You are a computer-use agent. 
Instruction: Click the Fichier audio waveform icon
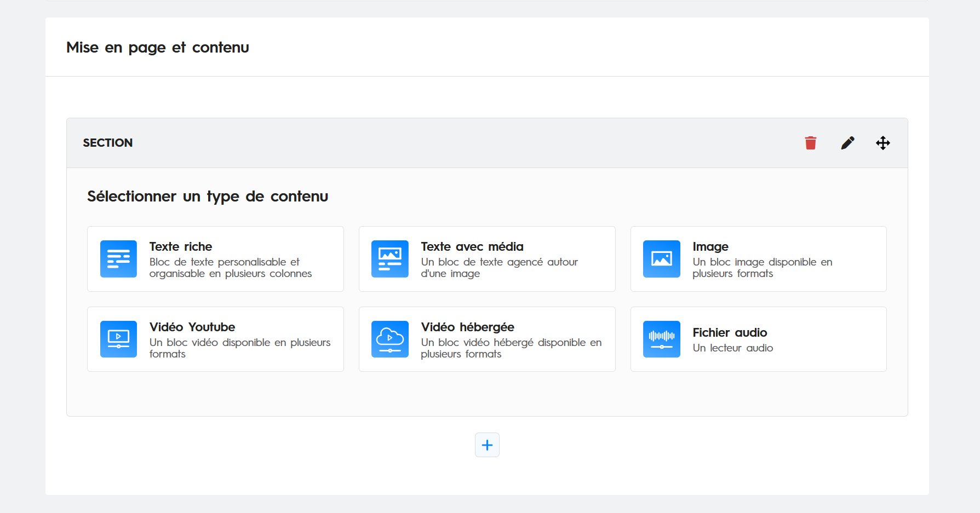pyautogui.click(x=662, y=339)
